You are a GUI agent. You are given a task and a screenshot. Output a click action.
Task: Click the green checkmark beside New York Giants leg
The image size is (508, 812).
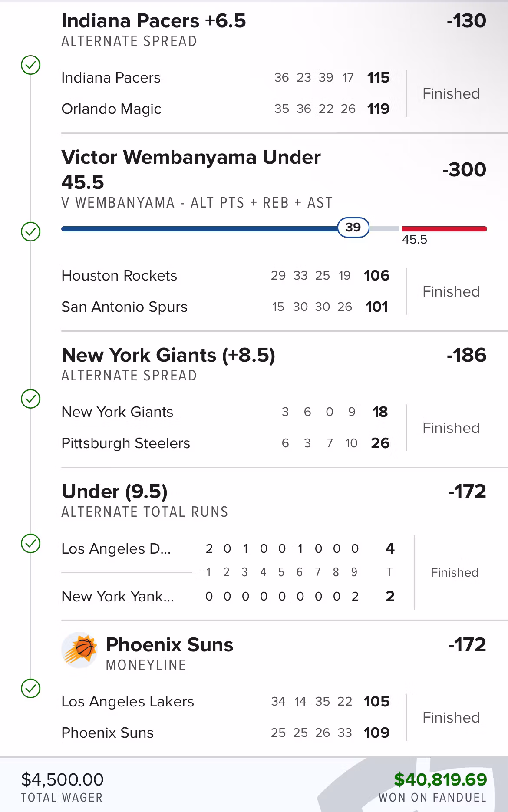[x=31, y=399]
